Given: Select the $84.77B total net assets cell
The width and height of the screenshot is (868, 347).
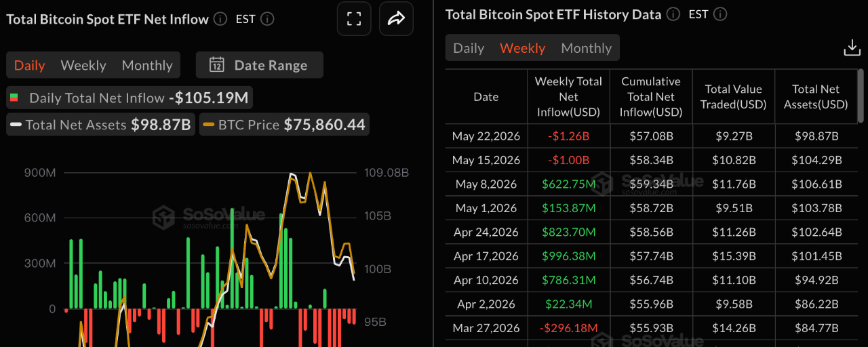Looking at the screenshot, I should 816,328.
